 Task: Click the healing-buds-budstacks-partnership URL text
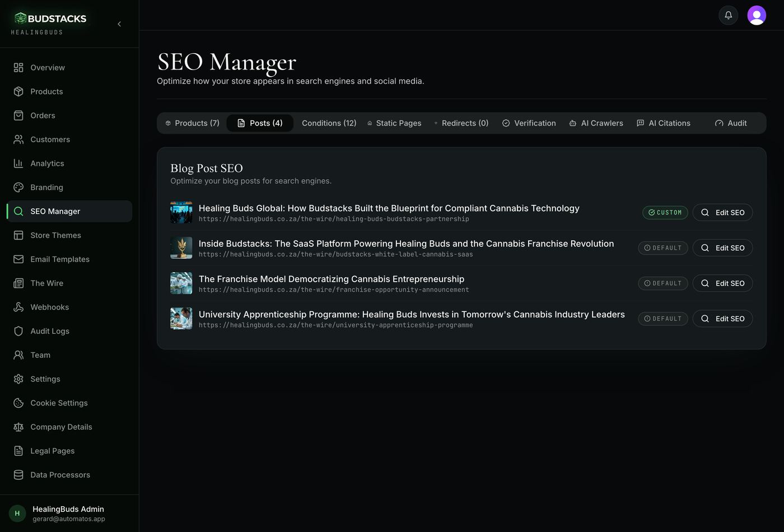[x=334, y=219]
